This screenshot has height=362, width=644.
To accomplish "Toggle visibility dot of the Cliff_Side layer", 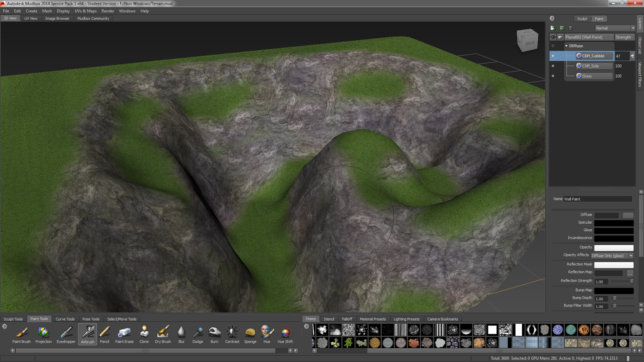I will point(553,66).
